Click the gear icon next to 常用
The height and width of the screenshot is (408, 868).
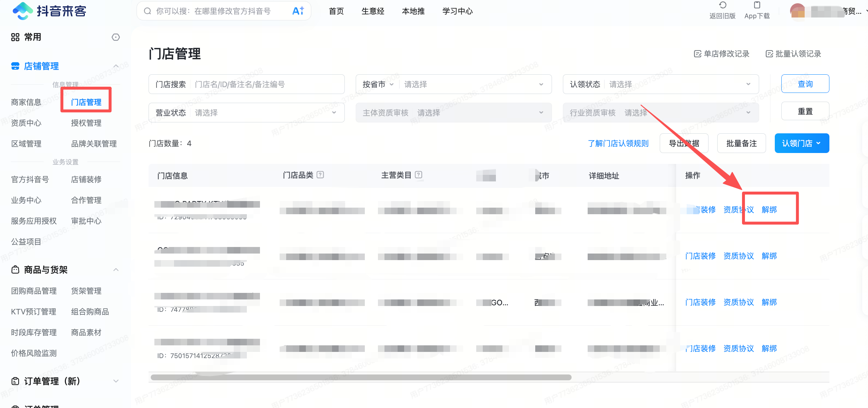pos(115,37)
